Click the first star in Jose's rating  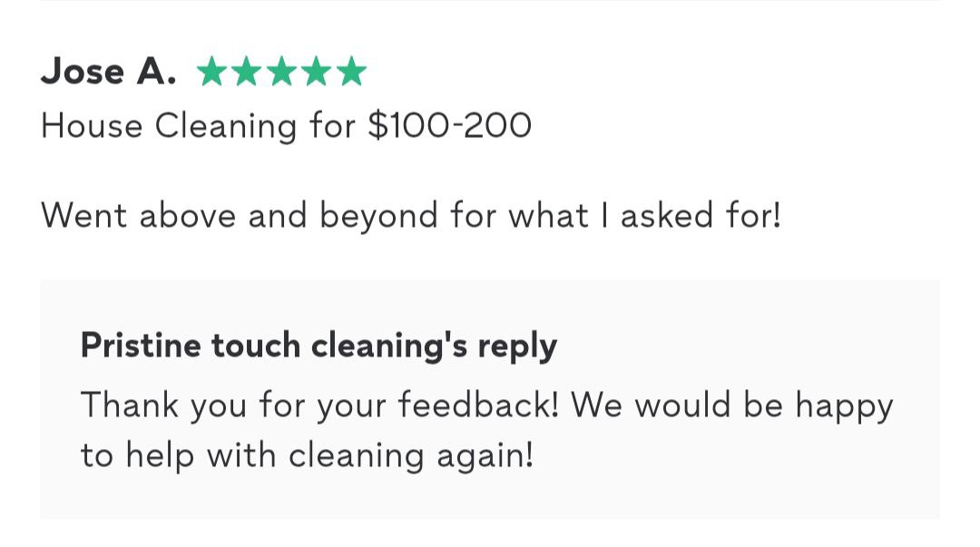point(211,72)
